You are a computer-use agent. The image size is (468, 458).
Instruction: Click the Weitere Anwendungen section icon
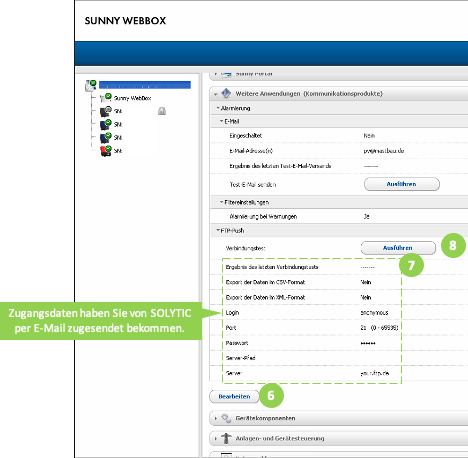click(226, 93)
